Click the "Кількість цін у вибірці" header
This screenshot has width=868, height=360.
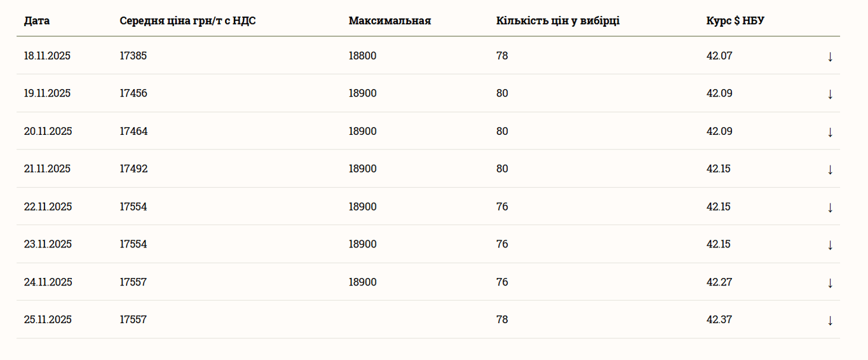tap(558, 21)
